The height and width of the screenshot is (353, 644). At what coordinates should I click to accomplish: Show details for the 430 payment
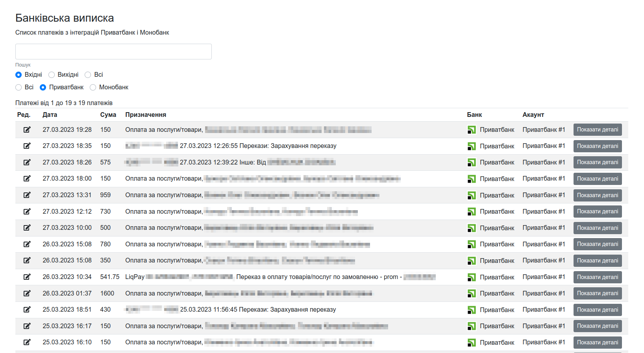click(x=598, y=310)
